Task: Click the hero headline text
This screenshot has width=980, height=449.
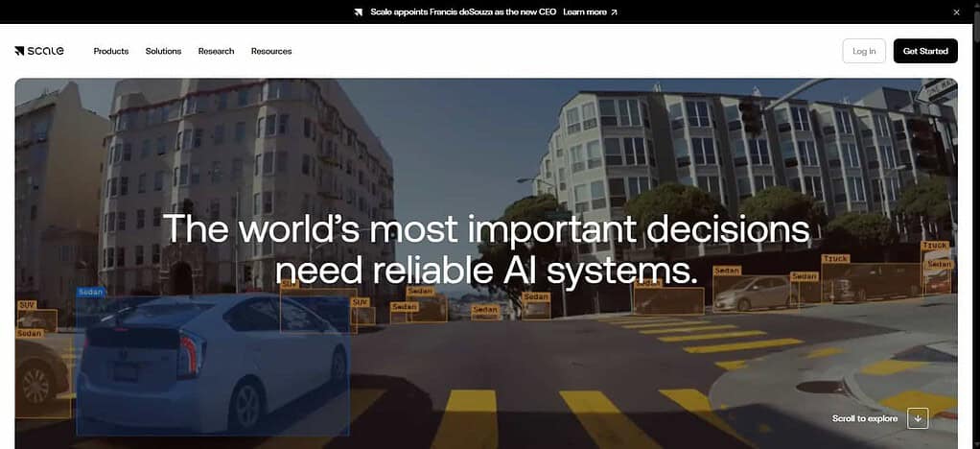Action: (x=486, y=250)
